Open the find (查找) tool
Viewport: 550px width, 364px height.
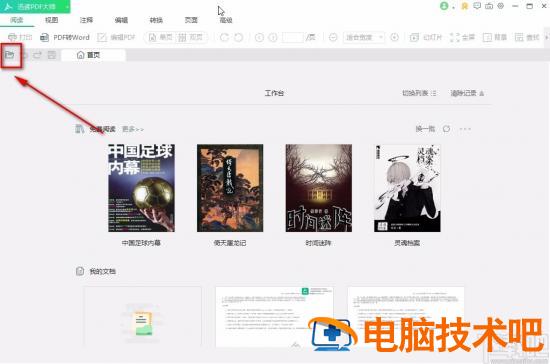[x=527, y=37]
